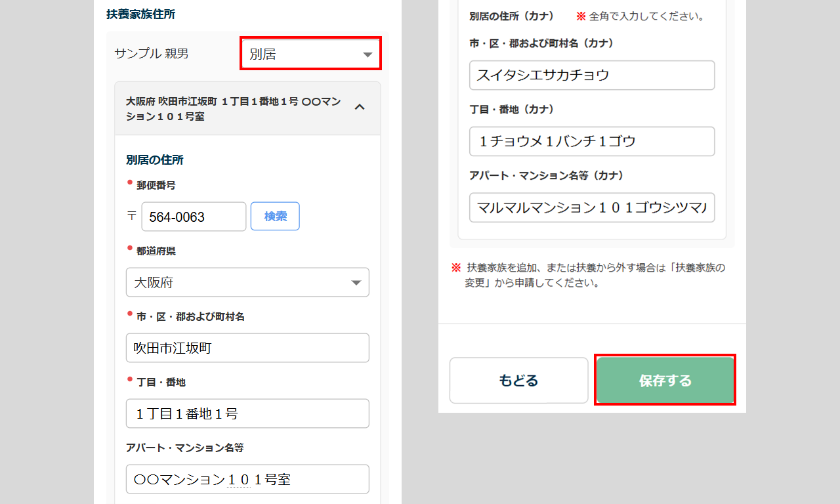
Task: Click the down arrow icon in the 大阪府 box
Action: click(x=356, y=283)
